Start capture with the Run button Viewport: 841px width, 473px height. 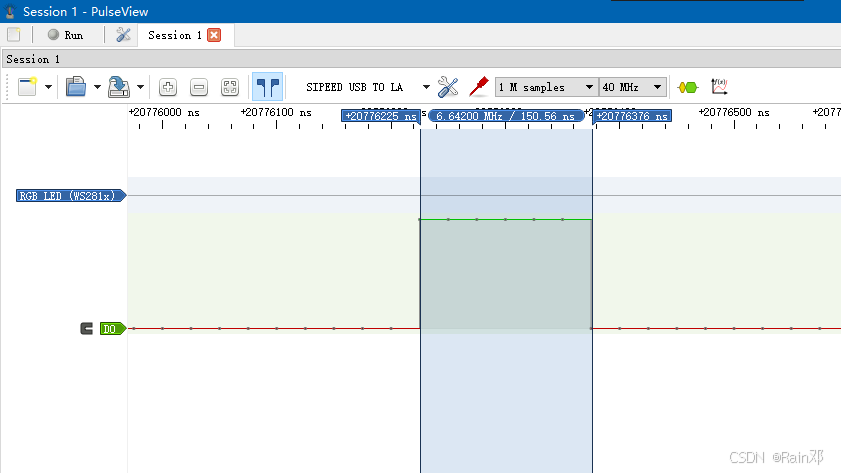tap(65, 35)
